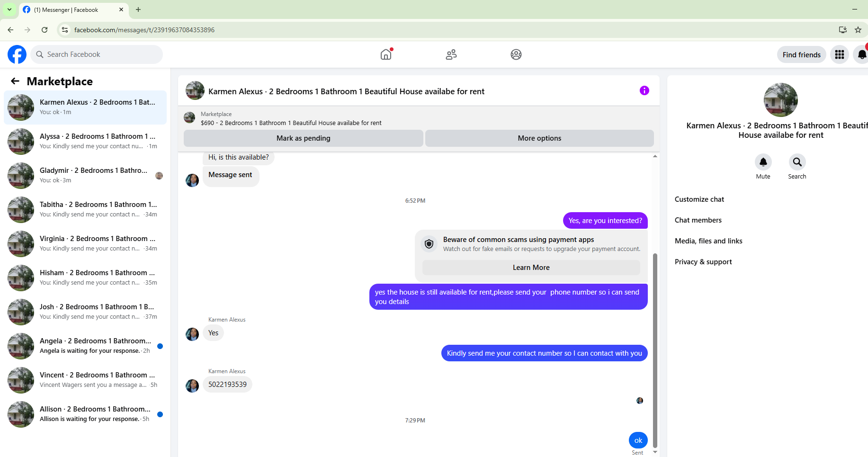The height and width of the screenshot is (457, 868).
Task: Click Karmen Alexus avatar beside phone number message
Action: click(192, 386)
